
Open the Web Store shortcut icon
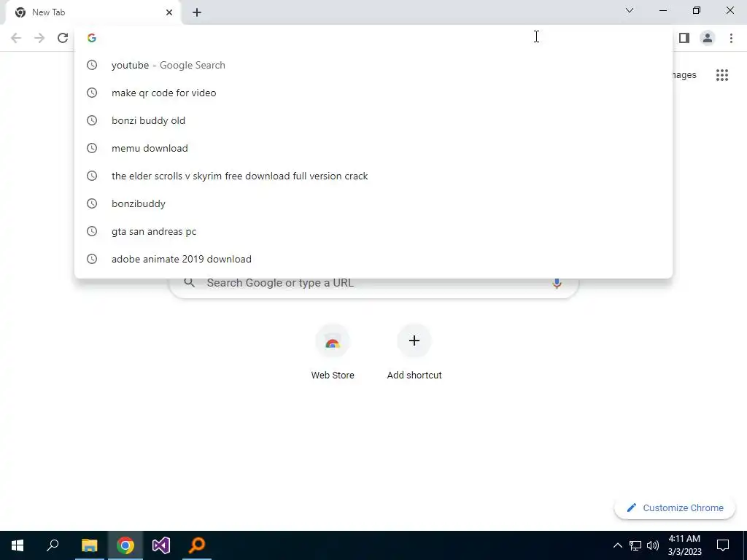333,341
